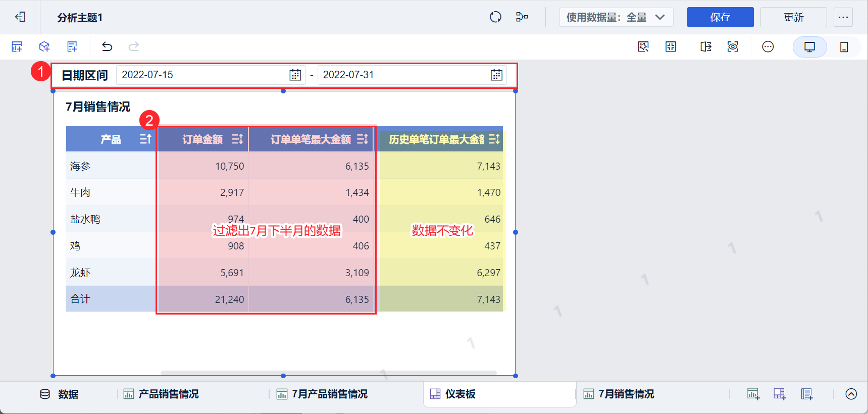Select the 盐水鸭 row cell
This screenshot has height=414, width=868.
[111, 219]
